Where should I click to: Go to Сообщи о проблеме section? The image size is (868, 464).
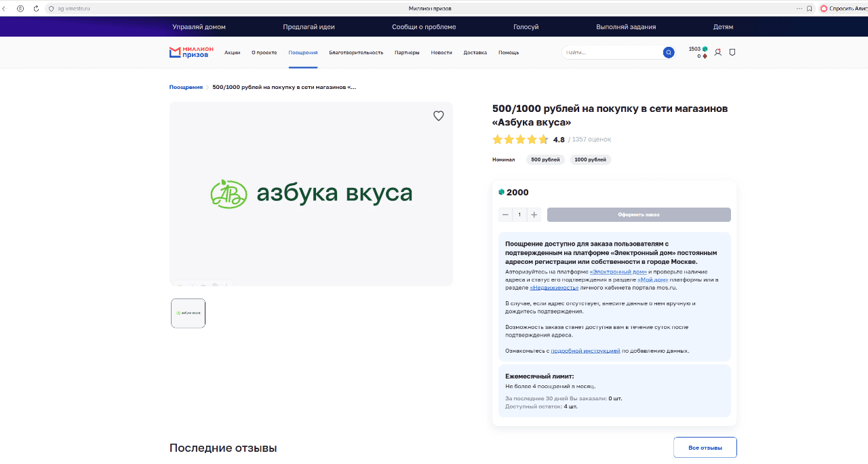pyautogui.click(x=424, y=26)
